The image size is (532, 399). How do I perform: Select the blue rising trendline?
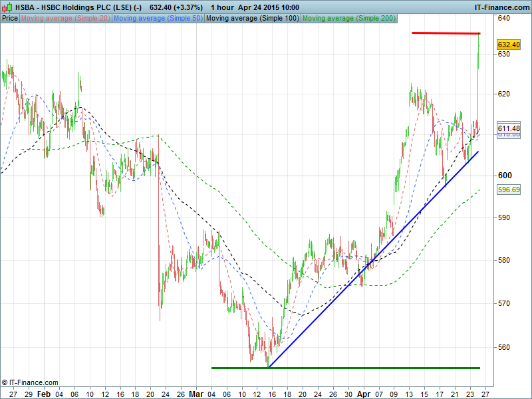pos(372,259)
